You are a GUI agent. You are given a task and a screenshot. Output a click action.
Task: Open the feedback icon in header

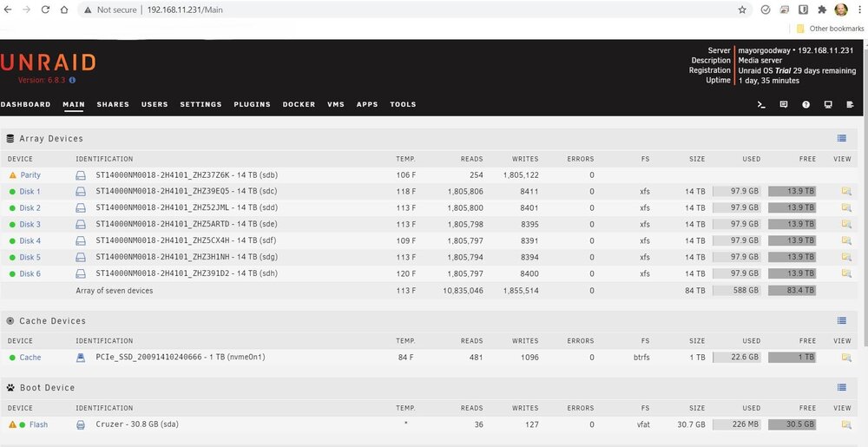point(784,104)
